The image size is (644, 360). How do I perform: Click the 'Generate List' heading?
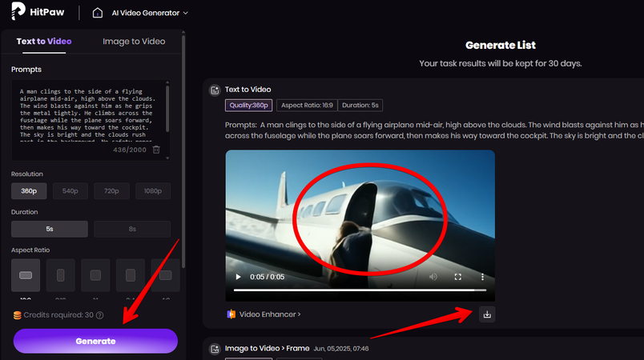[x=501, y=45]
